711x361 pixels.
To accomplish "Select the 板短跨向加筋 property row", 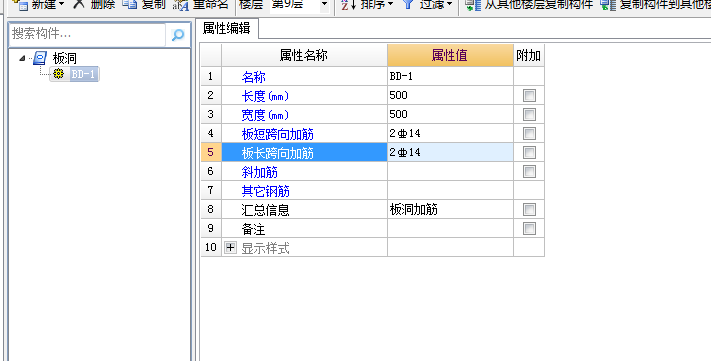I will point(304,133).
